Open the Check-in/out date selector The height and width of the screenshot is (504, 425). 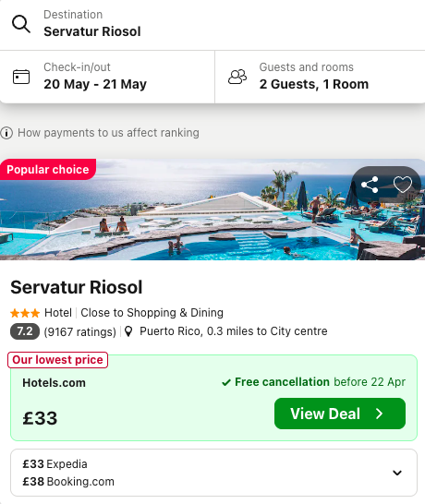pos(107,77)
